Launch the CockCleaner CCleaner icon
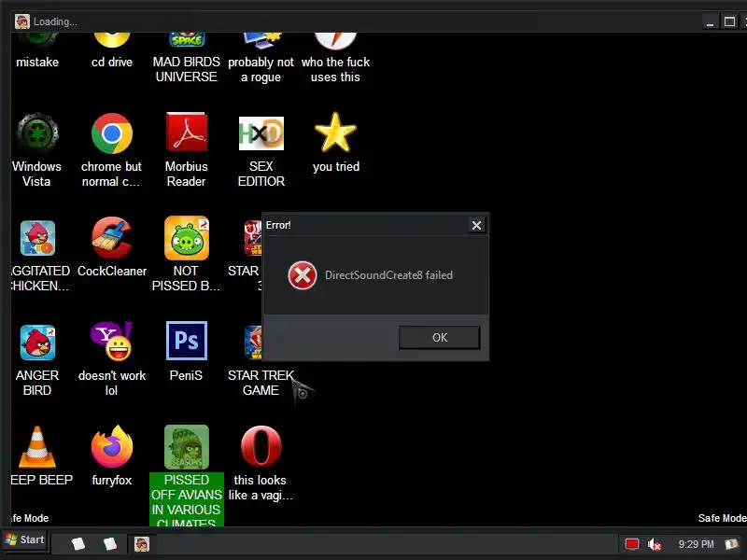 pos(111,238)
